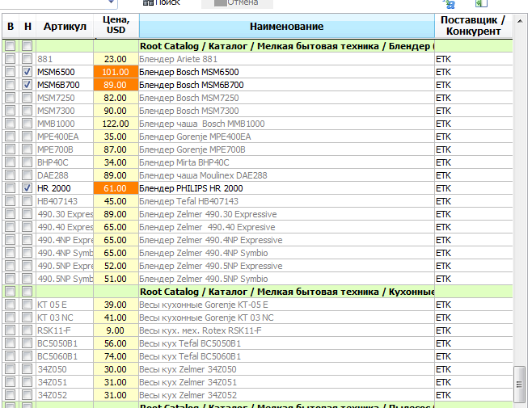Check the В checkbox for the Блендер category row
Viewport: 532px width, 408px height.
tap(11, 46)
